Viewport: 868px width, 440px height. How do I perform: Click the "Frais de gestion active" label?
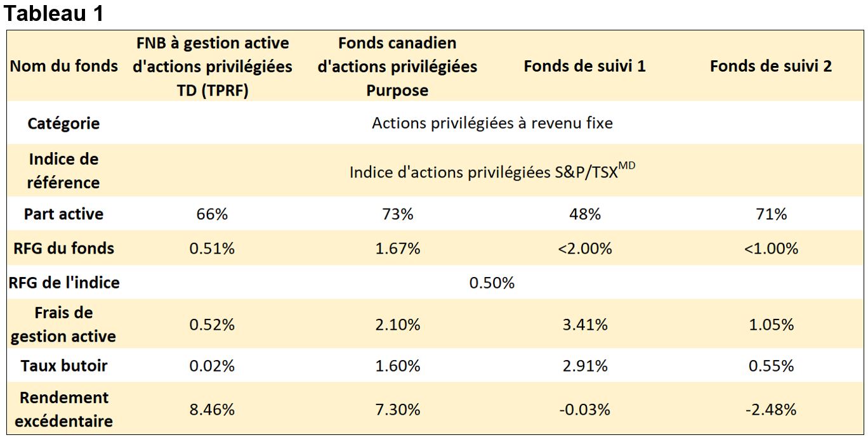[63, 325]
